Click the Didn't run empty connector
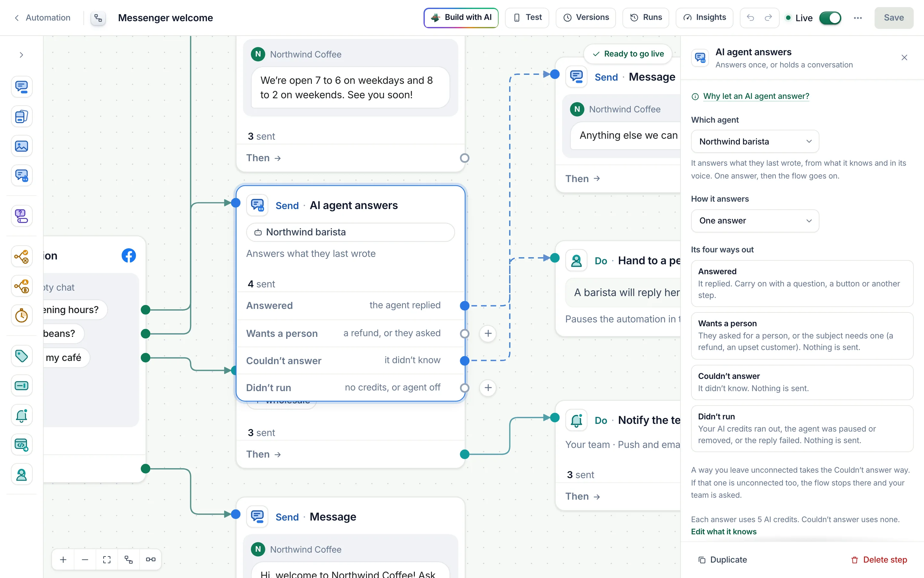The image size is (924, 578). click(x=465, y=388)
